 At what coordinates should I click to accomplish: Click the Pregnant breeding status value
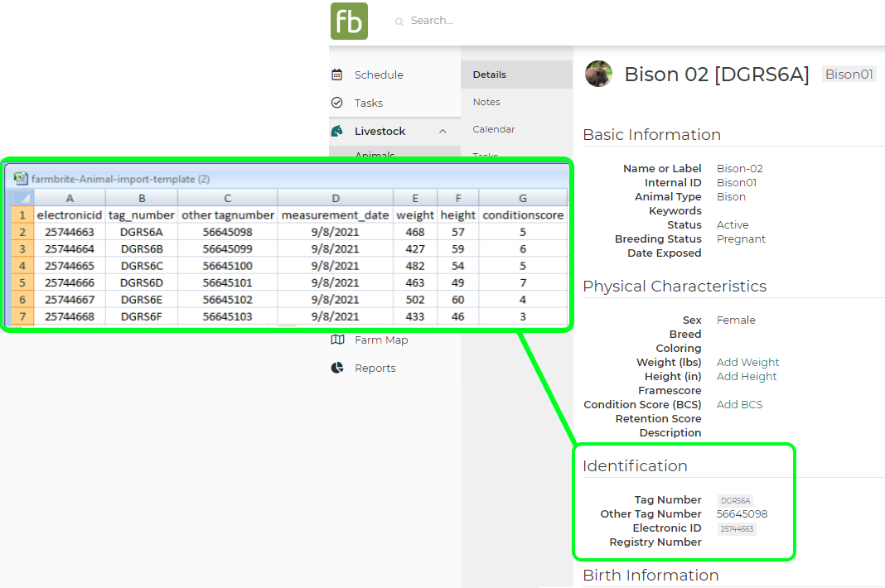tap(741, 239)
